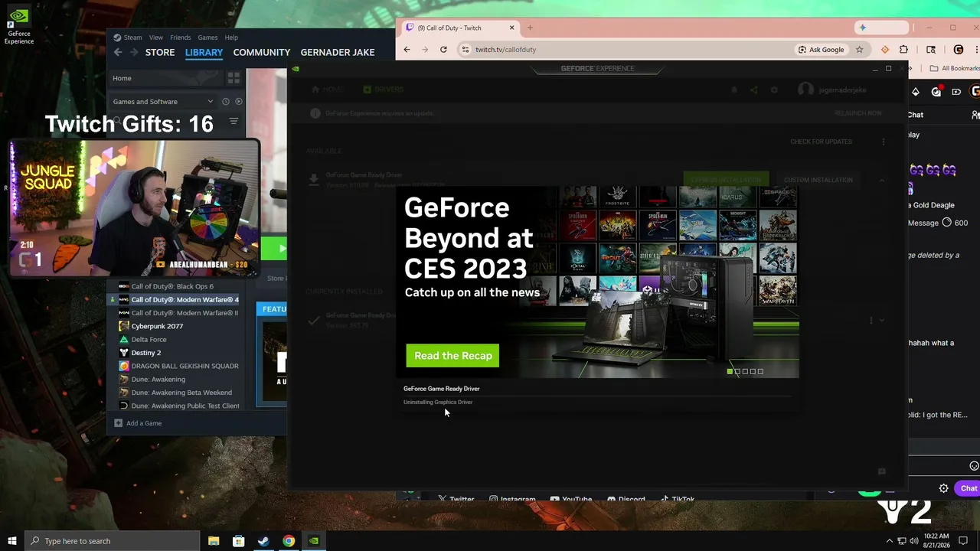This screenshot has width=980, height=551.
Task: Click the Chrome forward navigation arrow
Action: (425, 50)
